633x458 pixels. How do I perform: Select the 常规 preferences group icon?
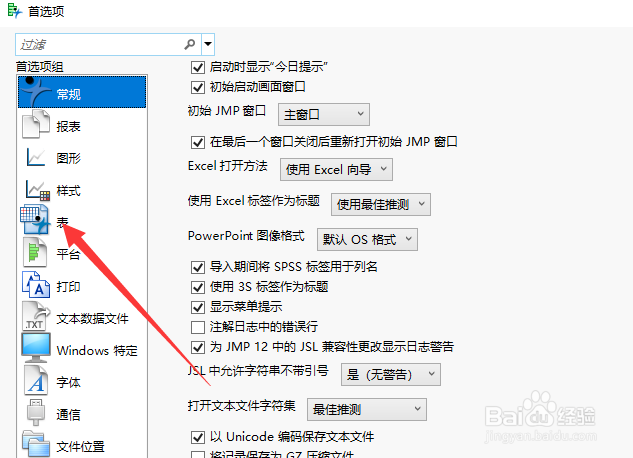[36, 92]
